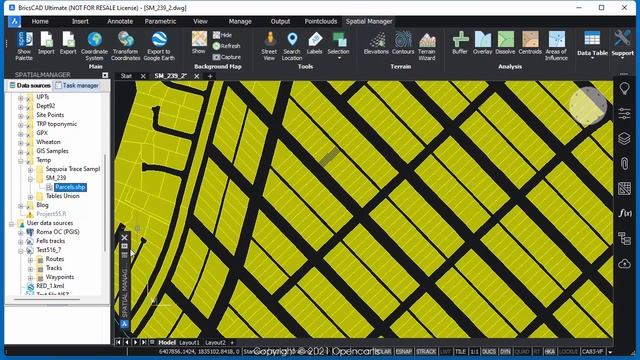The image size is (640, 360).
Task: Add a new document tab
Action: 210,76
